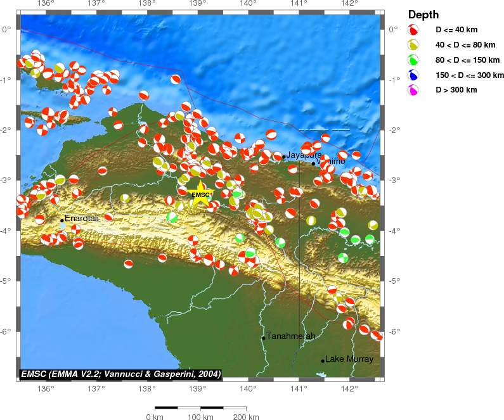Click the Jayapura city dot marker
The image size is (504, 420).
pos(283,156)
